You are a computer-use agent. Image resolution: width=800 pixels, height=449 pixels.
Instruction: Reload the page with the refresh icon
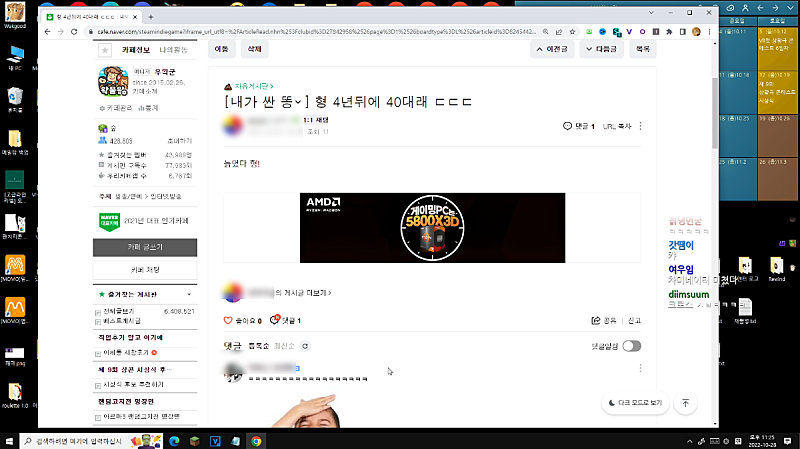74,32
